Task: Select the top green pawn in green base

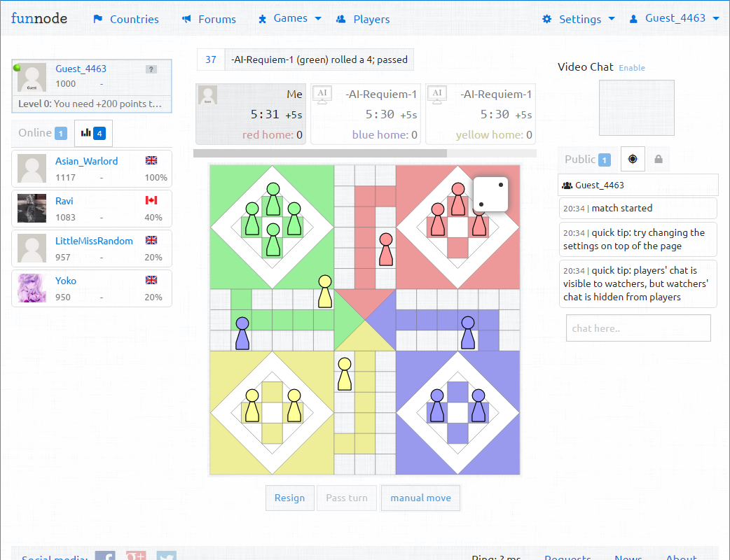Action: click(273, 199)
